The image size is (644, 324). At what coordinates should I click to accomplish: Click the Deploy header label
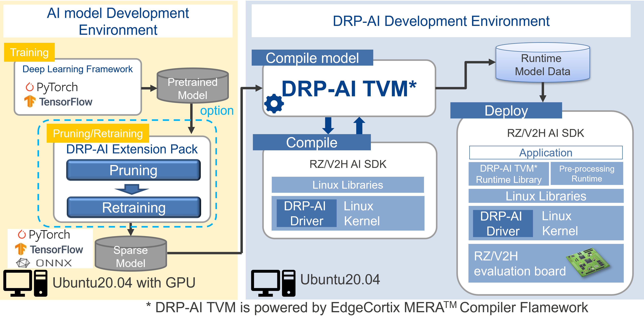coord(506,111)
